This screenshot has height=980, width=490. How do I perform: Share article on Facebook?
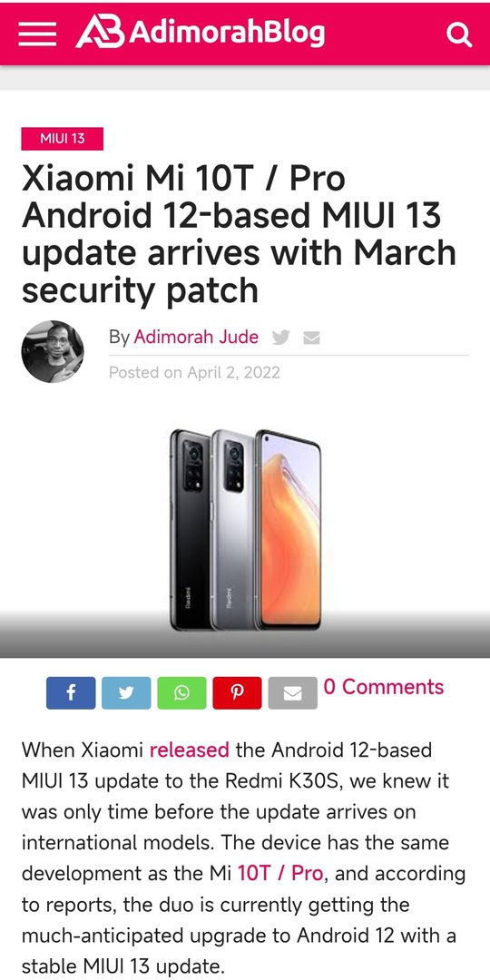click(x=71, y=692)
